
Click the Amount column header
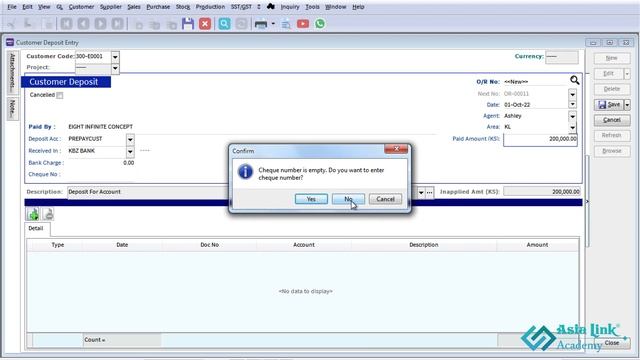coord(537,245)
